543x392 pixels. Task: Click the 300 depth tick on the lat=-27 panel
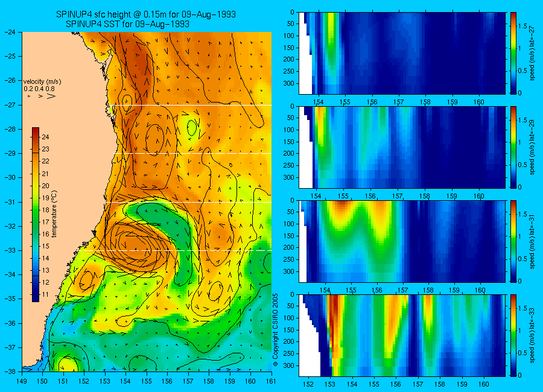coord(289,83)
